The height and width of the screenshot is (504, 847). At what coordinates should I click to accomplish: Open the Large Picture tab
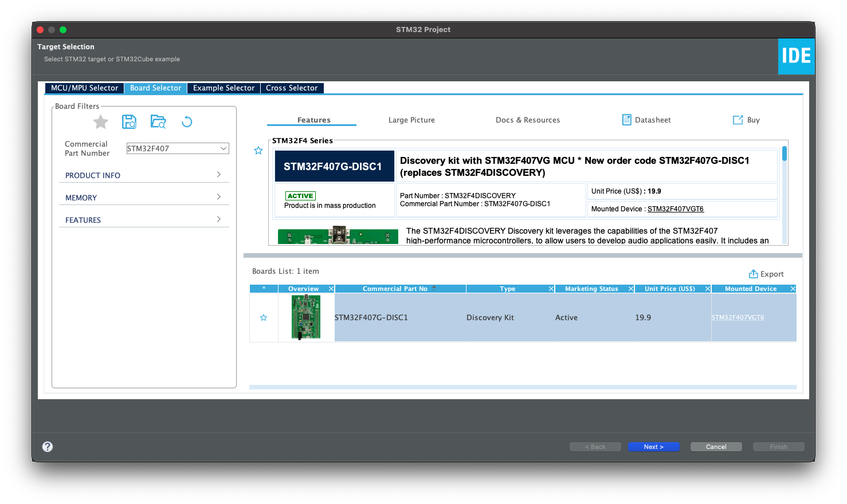pyautogui.click(x=411, y=120)
